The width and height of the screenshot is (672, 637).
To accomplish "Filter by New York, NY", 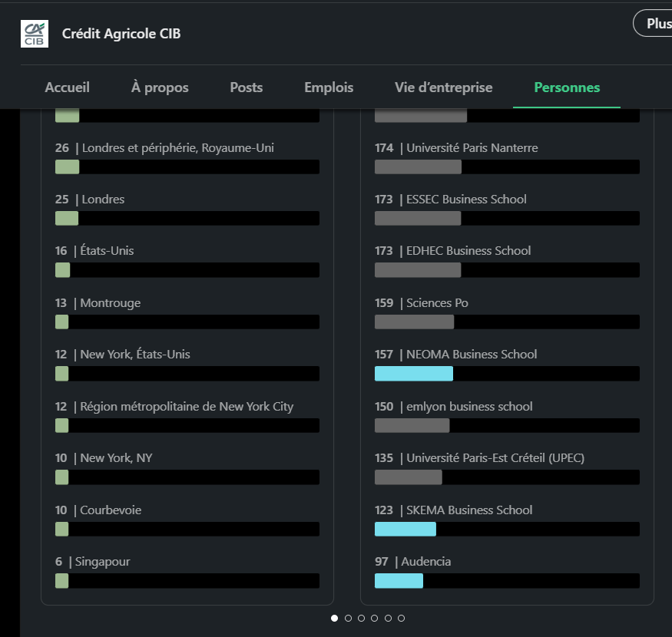I will pyautogui.click(x=187, y=468).
